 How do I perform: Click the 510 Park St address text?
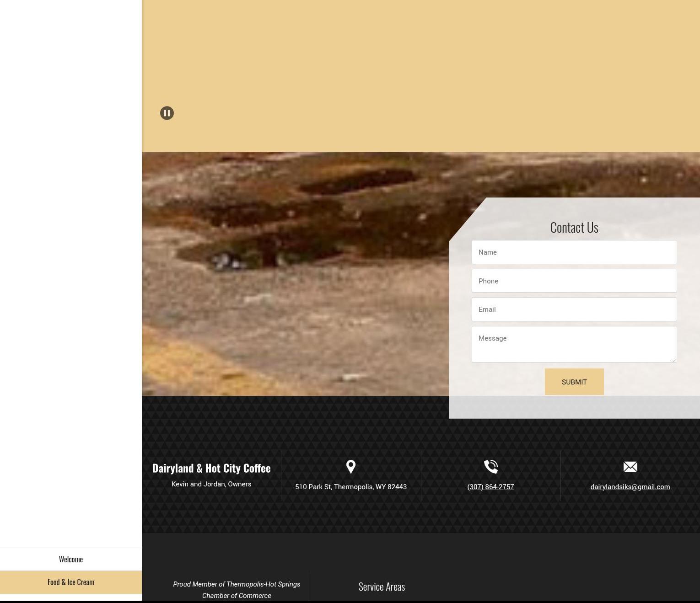point(351,487)
